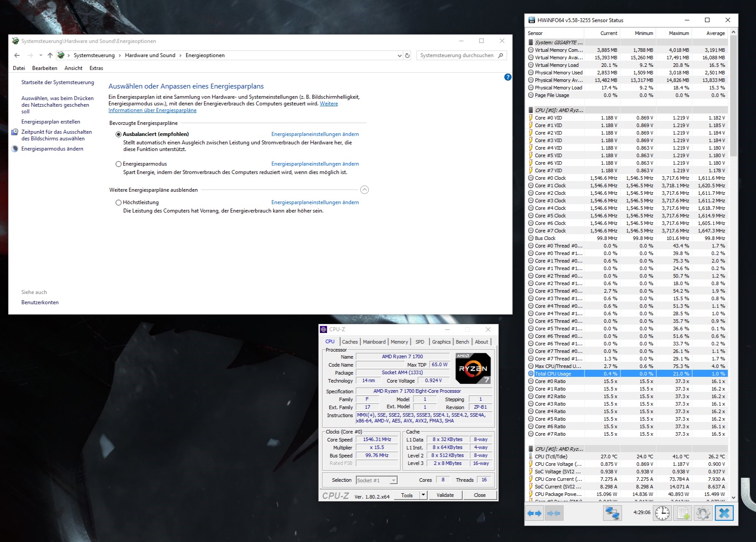756x542 pixels.
Task: Click the Maximum column header in HWiNFO
Action: [x=674, y=33]
